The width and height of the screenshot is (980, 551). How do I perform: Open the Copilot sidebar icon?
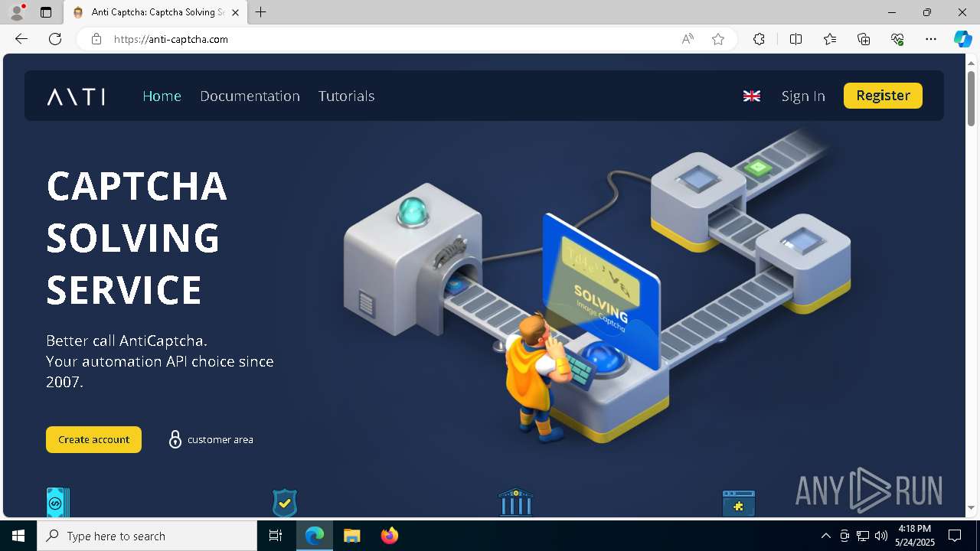point(962,39)
